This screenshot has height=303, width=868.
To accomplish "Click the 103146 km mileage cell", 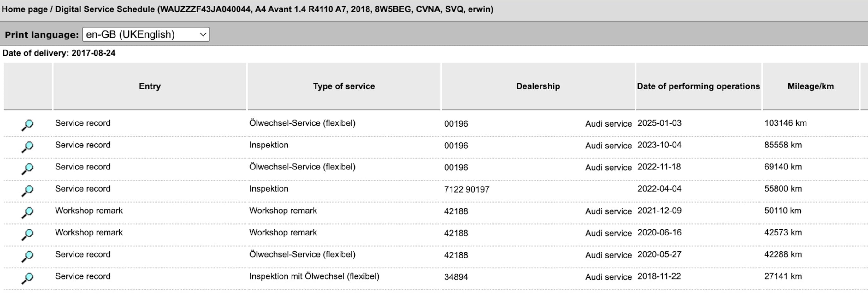I will click(x=785, y=123).
